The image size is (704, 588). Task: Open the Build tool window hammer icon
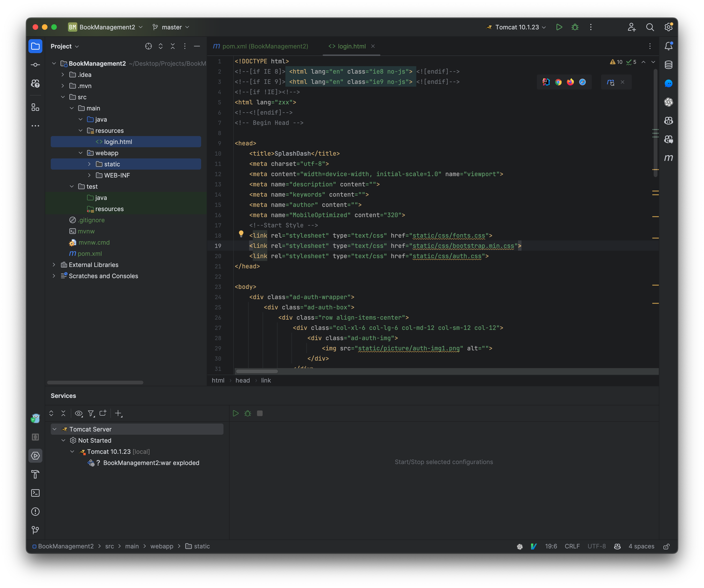[36, 475]
